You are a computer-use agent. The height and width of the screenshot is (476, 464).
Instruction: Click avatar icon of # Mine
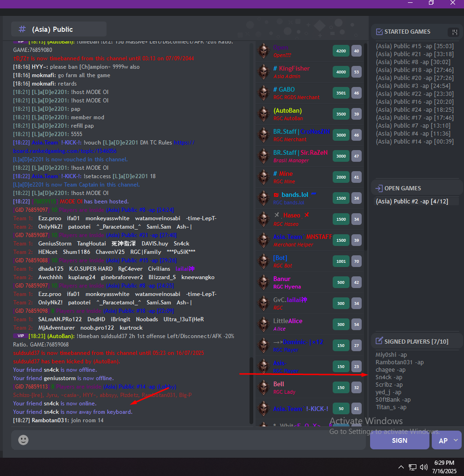(x=264, y=177)
